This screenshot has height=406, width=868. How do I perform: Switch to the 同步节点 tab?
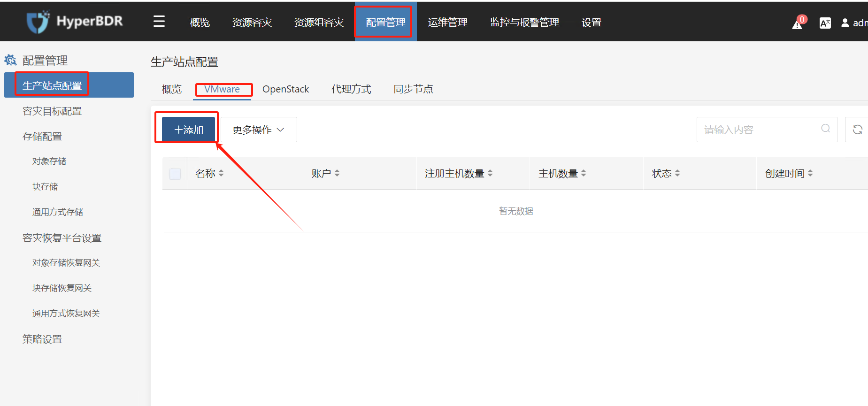[x=413, y=89]
